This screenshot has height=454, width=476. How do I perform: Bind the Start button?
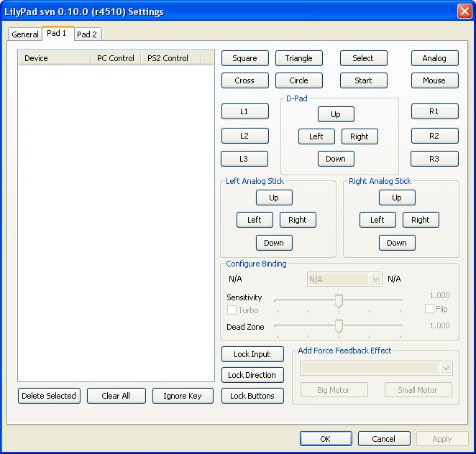[364, 80]
